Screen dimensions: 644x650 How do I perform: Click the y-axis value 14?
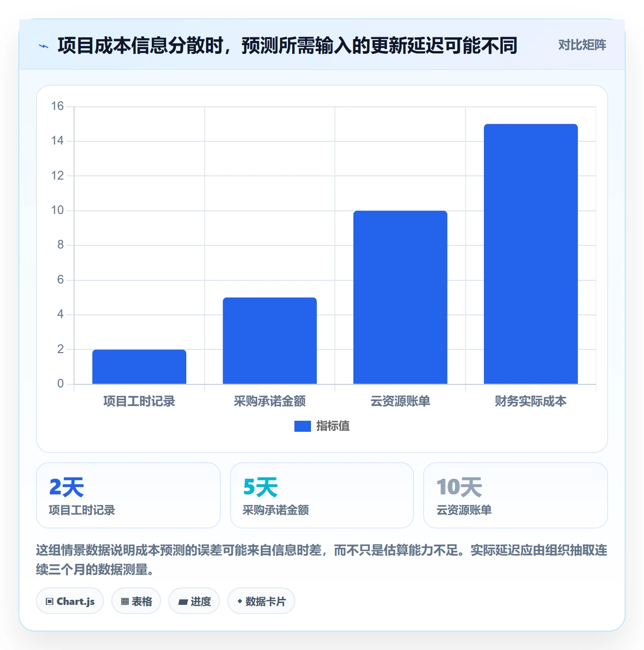pyautogui.click(x=57, y=141)
